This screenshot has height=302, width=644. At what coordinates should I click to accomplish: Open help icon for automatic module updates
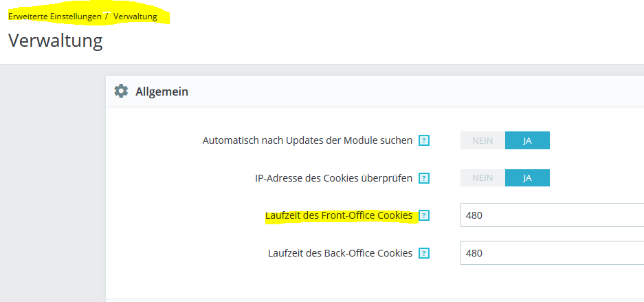[x=424, y=140]
